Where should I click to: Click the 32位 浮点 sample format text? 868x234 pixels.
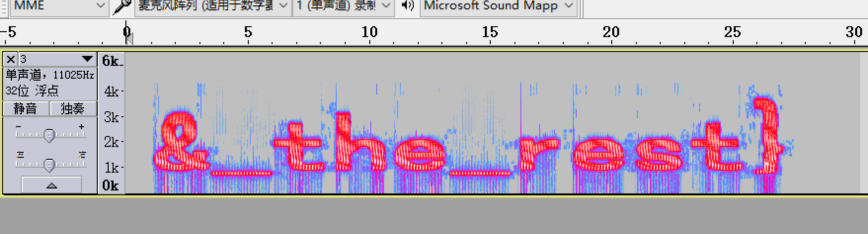[32, 91]
